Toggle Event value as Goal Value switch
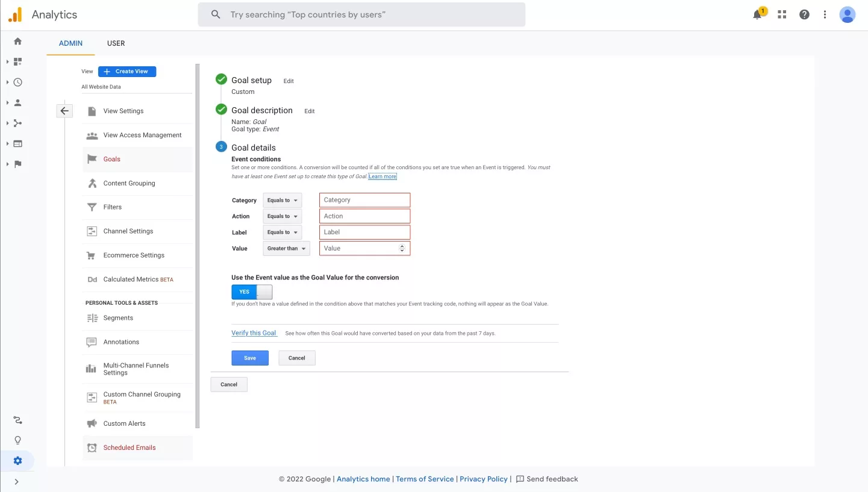 (252, 292)
